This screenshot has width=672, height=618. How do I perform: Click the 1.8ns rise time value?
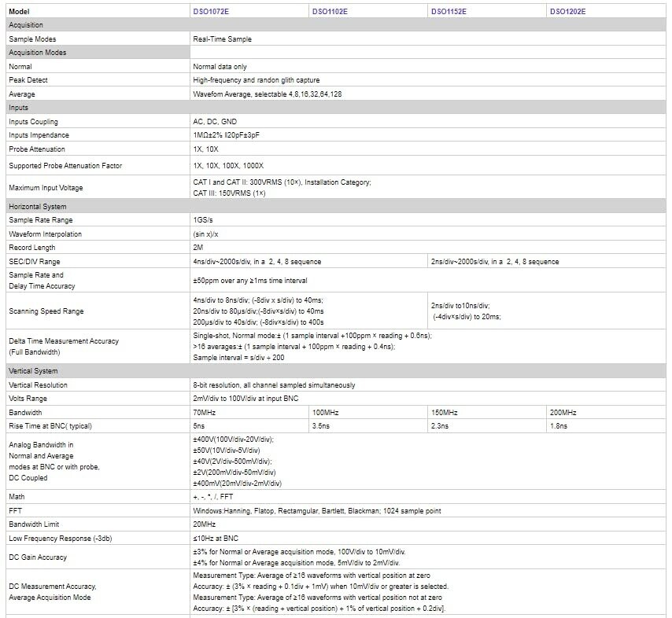(x=559, y=426)
